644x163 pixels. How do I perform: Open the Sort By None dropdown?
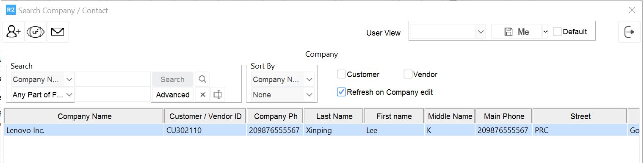(x=283, y=95)
